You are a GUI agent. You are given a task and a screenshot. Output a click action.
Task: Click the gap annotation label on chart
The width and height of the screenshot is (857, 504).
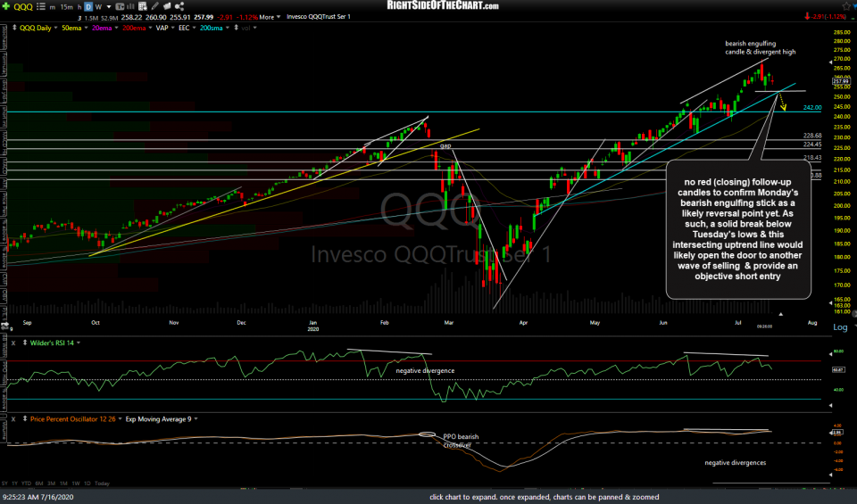(446, 145)
